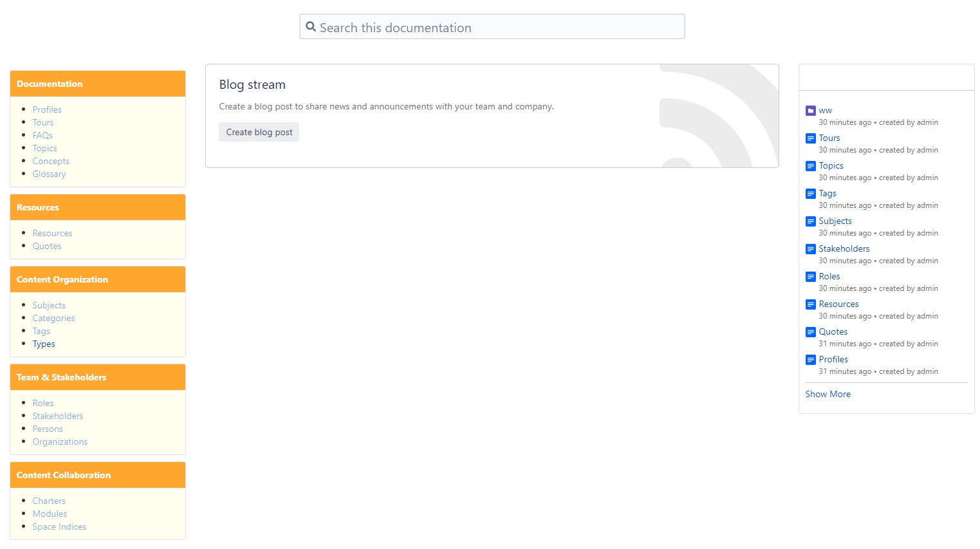
Task: Click the page icon beside Quotes
Action: 810,332
